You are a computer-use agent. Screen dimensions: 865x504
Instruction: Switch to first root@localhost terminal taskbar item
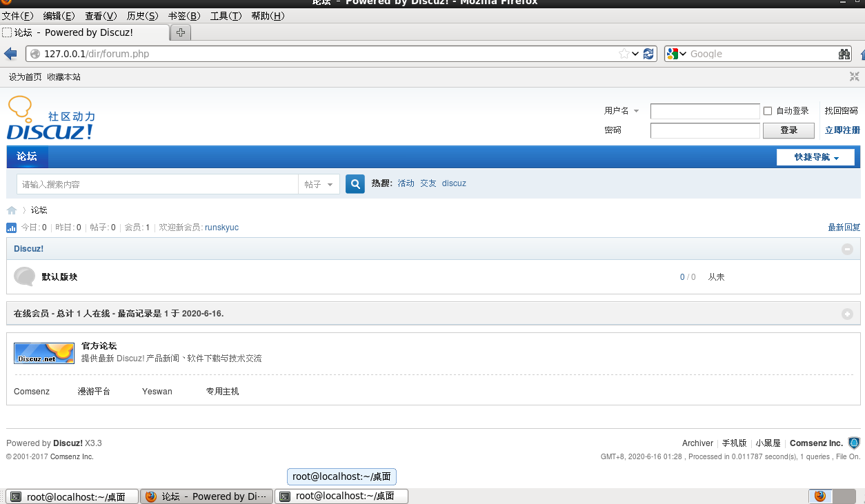[x=72, y=496]
